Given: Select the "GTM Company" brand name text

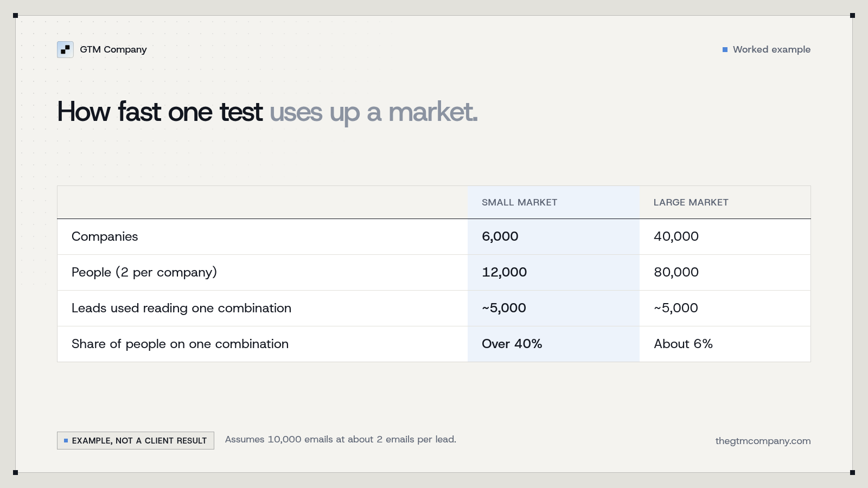Looking at the screenshot, I should (113, 49).
